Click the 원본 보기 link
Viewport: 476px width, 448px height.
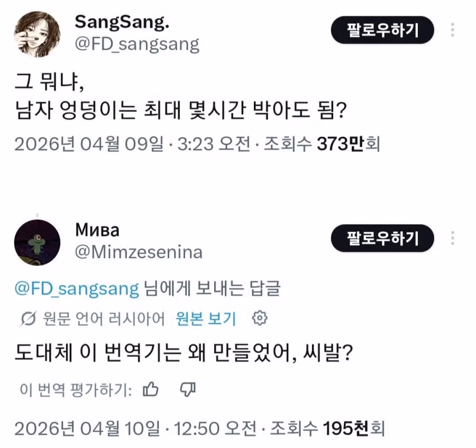(x=212, y=319)
